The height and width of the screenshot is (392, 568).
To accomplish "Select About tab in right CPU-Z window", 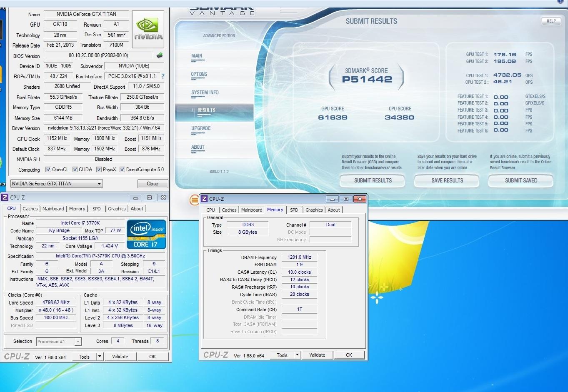I will click(334, 210).
